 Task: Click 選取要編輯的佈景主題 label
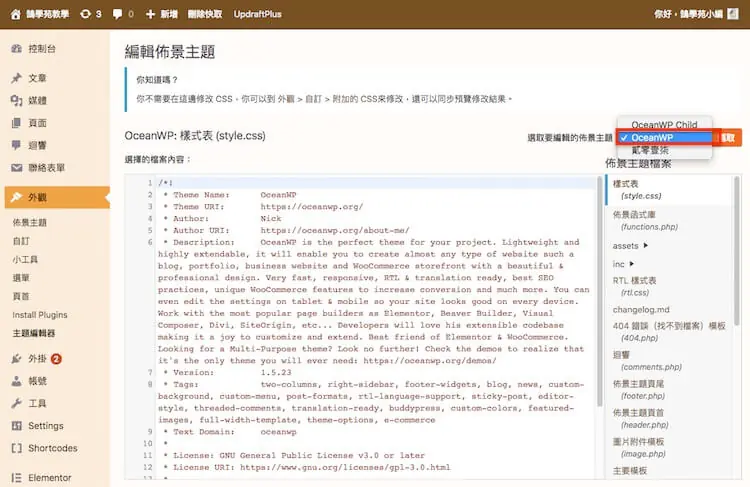pos(570,138)
